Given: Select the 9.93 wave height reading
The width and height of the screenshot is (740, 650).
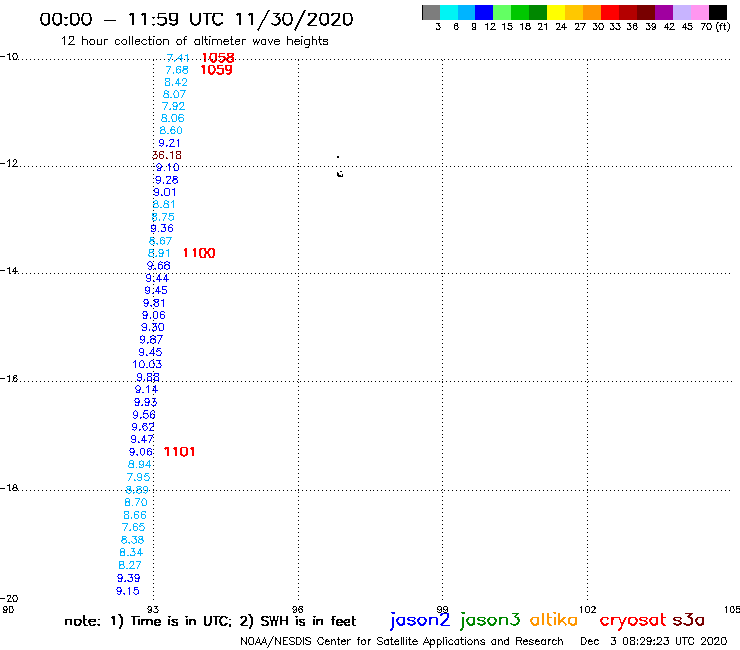Looking at the screenshot, I should click(x=145, y=402).
